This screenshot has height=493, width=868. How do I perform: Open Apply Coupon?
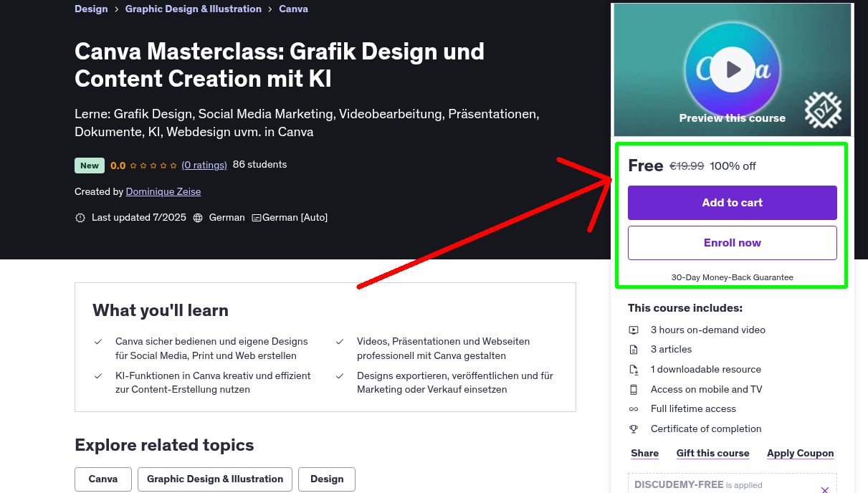point(800,453)
